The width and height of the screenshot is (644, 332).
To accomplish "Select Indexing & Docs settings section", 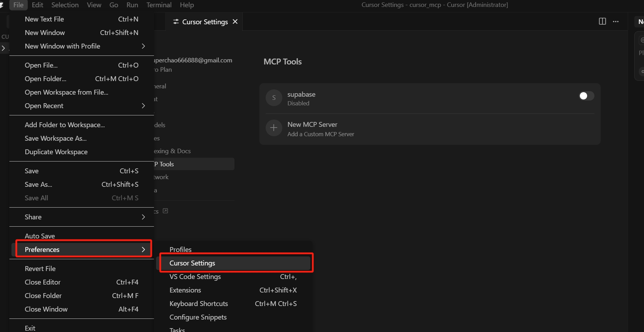I will 172,151.
